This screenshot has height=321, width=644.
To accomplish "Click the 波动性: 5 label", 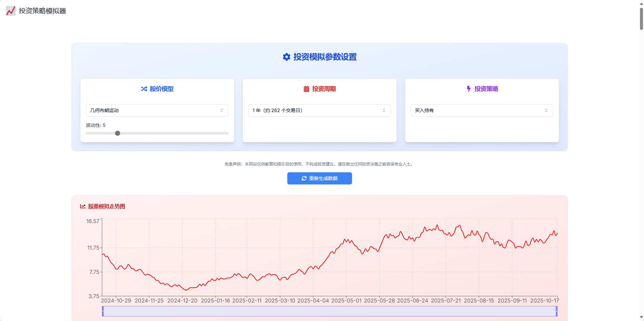I will [96, 125].
